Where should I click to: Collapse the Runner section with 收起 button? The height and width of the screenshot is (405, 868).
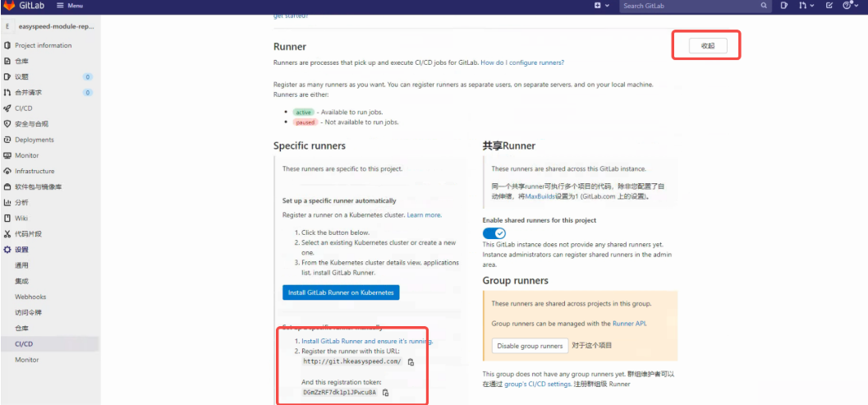708,46
